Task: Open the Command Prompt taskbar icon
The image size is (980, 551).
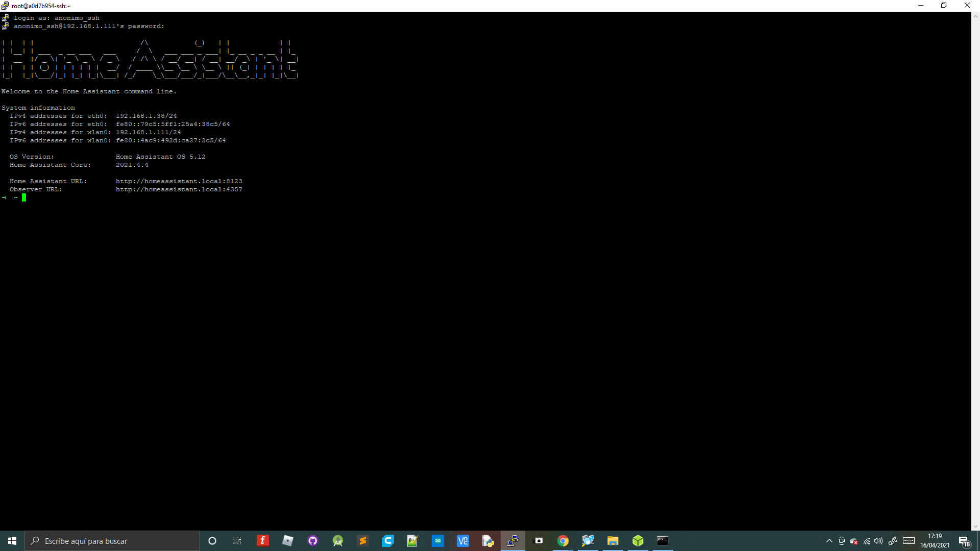Action: click(x=663, y=541)
